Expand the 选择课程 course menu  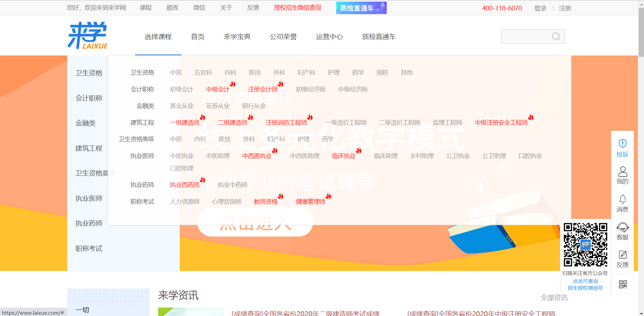[x=158, y=37]
